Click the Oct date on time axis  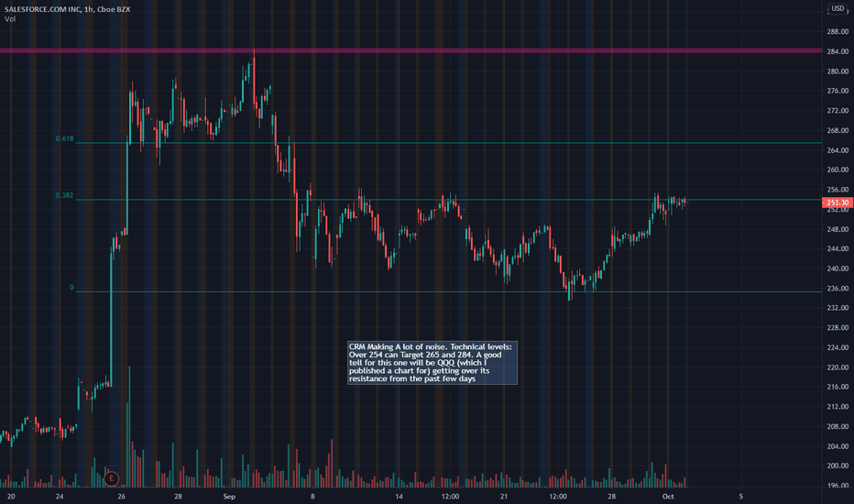point(668,497)
